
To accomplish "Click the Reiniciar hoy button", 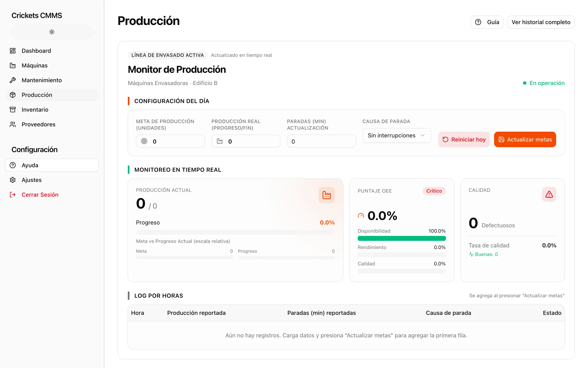I will point(464,139).
